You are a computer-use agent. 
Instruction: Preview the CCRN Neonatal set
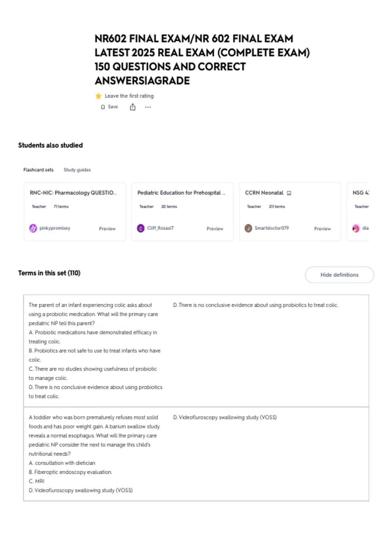(x=322, y=229)
